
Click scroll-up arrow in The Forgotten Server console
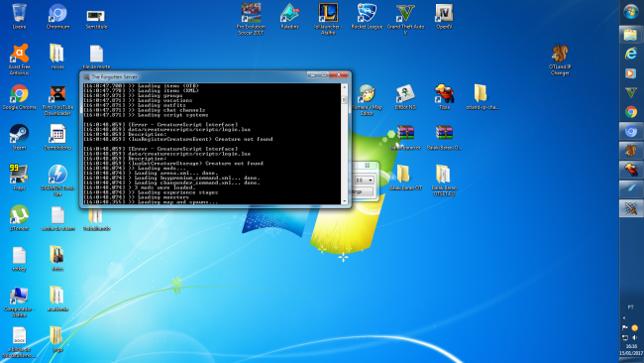[344, 87]
